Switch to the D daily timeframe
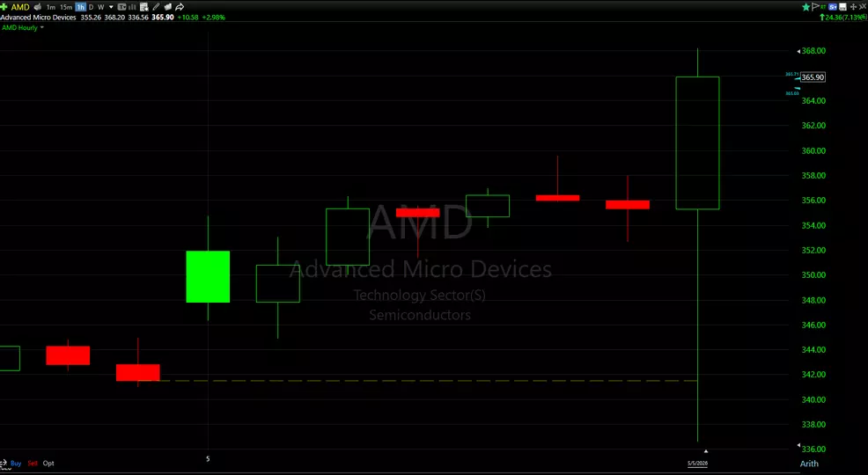The height and width of the screenshot is (475, 868). tap(92, 7)
